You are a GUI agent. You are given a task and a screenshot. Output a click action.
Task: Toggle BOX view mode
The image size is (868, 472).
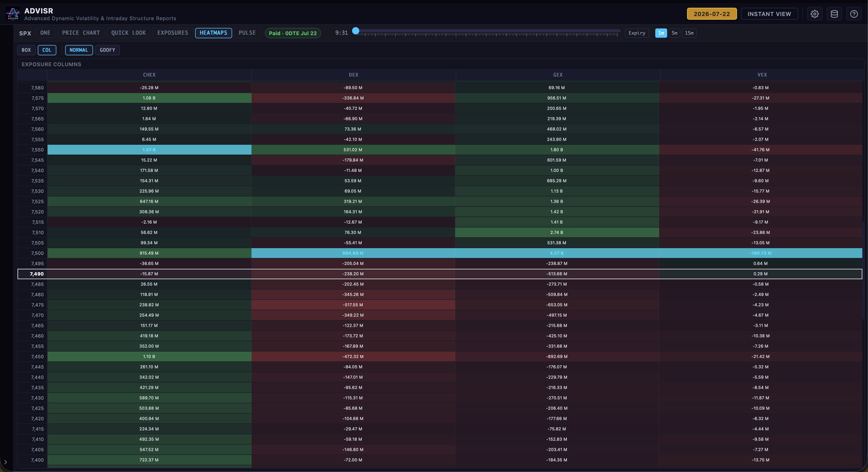click(x=26, y=50)
